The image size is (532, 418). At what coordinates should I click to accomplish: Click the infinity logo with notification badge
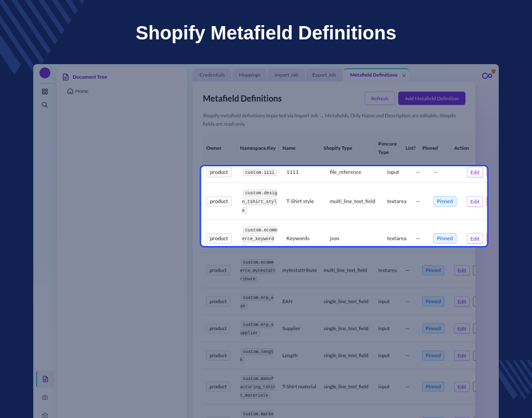488,75
